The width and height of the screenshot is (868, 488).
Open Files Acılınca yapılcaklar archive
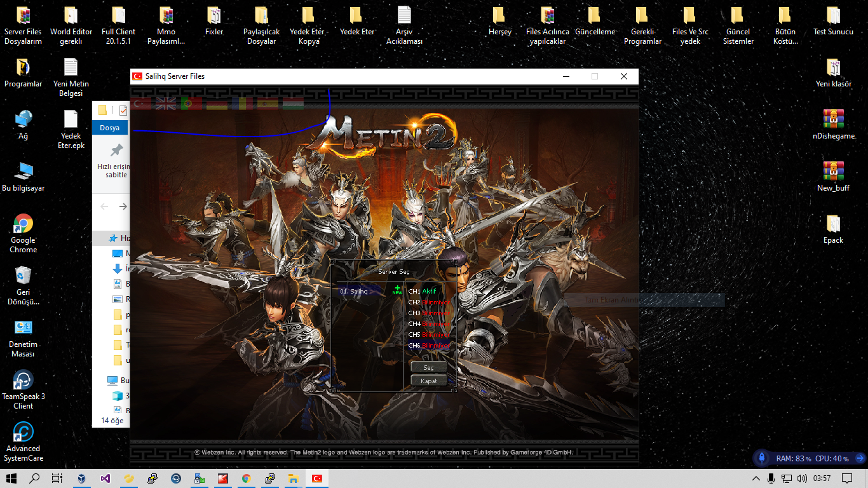point(547,27)
